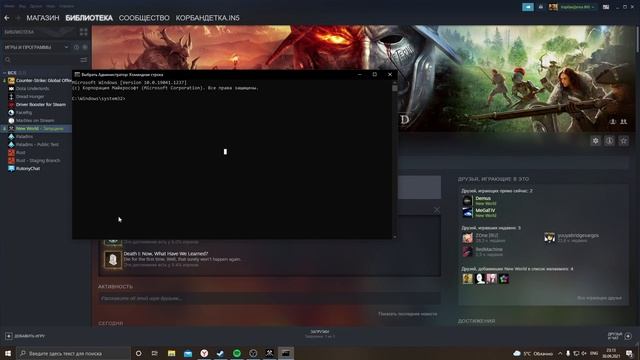
Task: Click the library search field
Action: point(41,60)
